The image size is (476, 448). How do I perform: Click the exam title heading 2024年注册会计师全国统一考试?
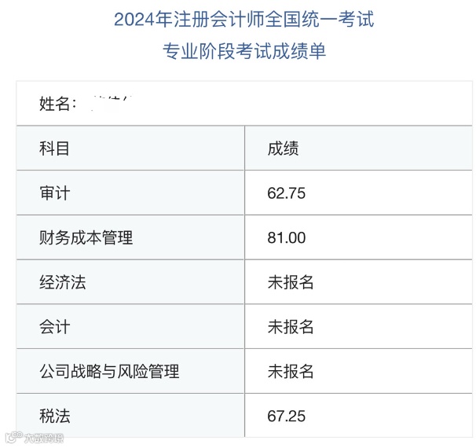tap(244, 20)
